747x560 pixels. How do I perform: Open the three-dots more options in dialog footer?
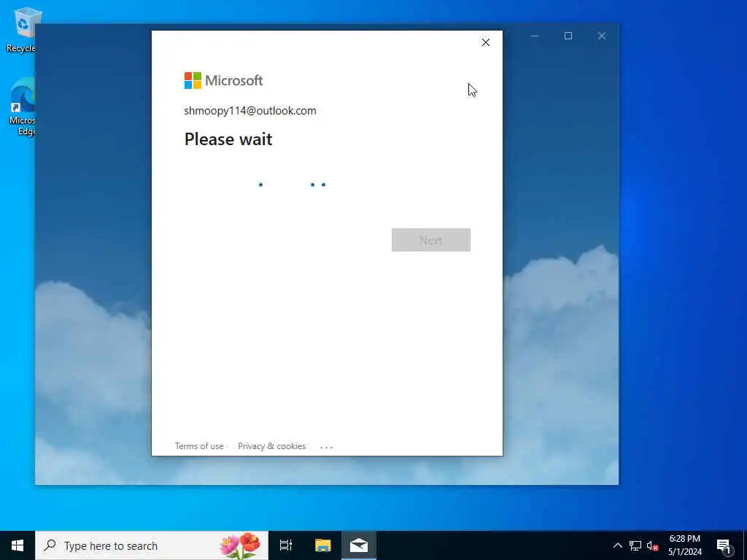326,447
